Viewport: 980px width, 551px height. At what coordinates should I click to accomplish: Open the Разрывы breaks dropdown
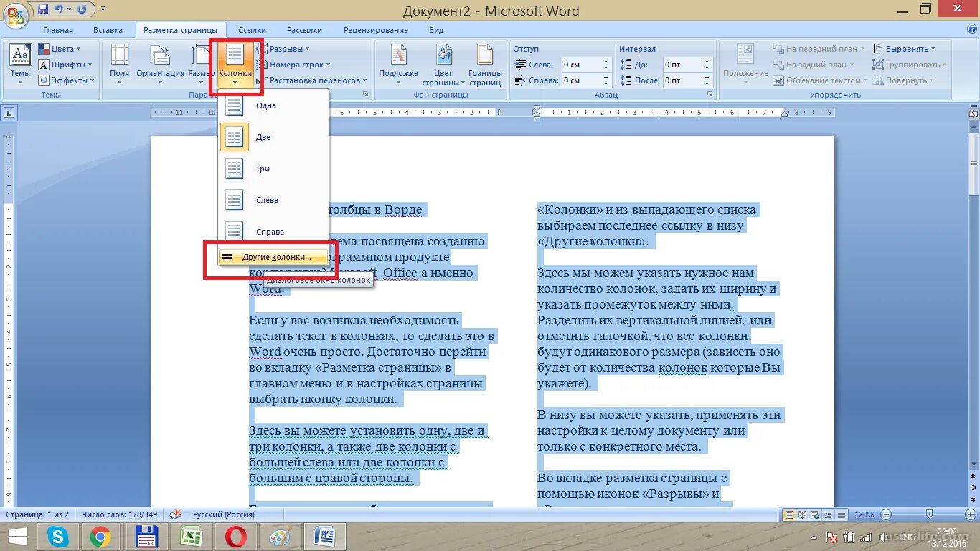click(x=284, y=49)
